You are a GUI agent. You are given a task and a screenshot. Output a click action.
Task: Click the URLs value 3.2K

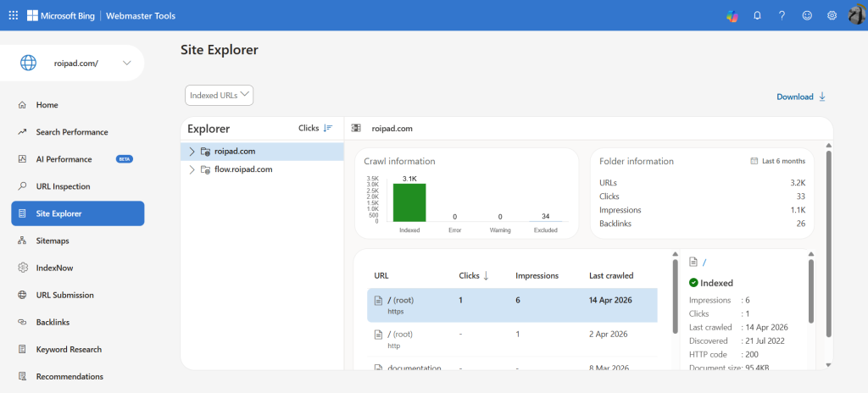[x=798, y=182]
